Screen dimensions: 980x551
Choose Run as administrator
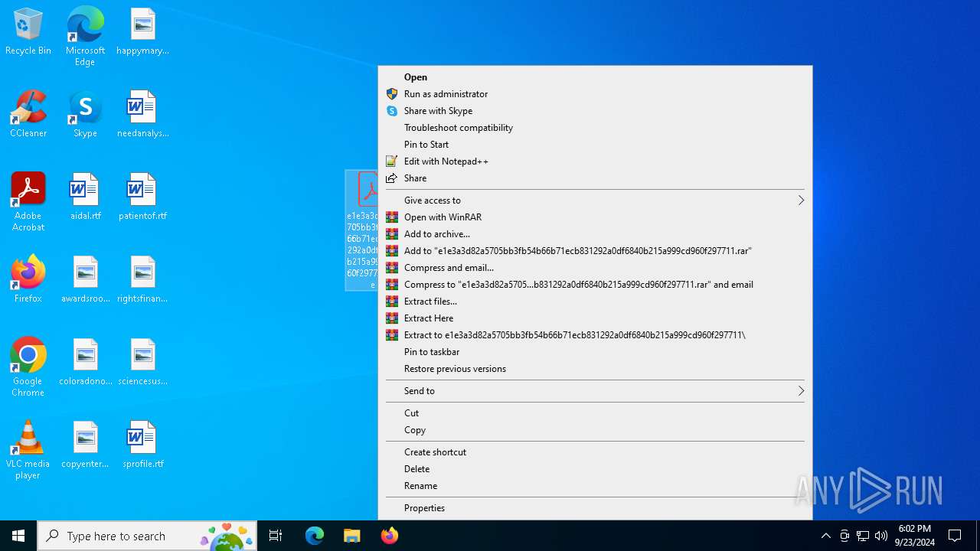(595, 94)
